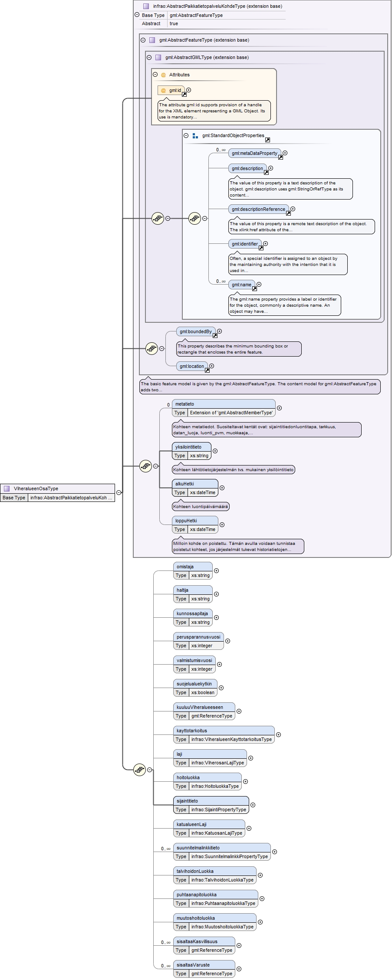Select the muutoshoitoluokka element

point(215,922)
